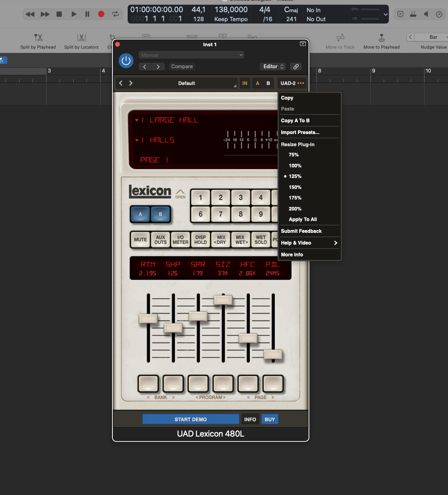
Task: Click the Rewind transport button
Action: (x=30, y=14)
